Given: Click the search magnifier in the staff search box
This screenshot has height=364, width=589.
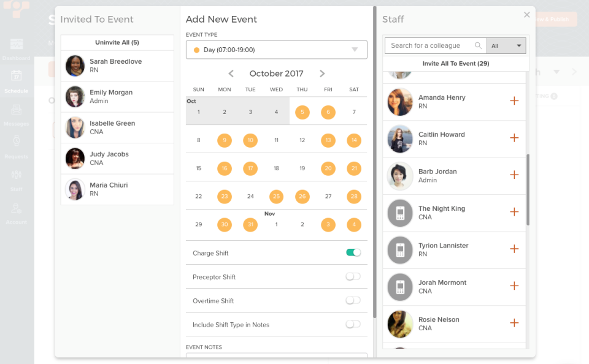Looking at the screenshot, I should 479,45.
